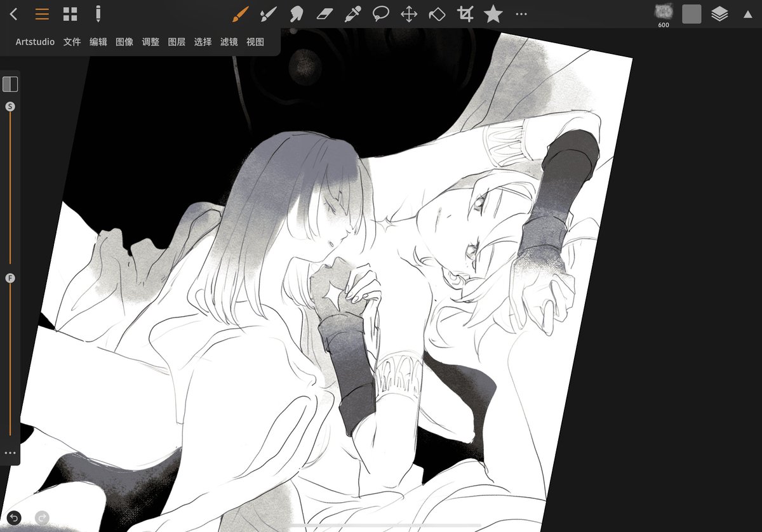Open the 编辑 menu
Image resolution: width=762 pixels, height=532 pixels.
[x=98, y=42]
